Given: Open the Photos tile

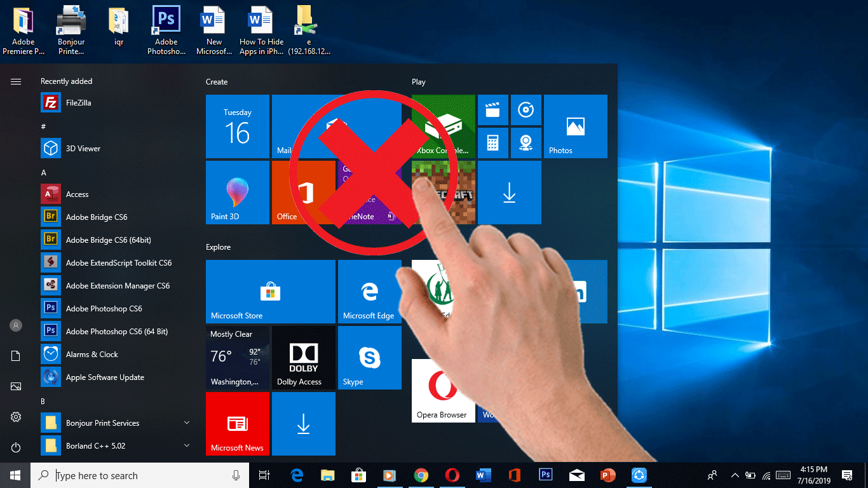Looking at the screenshot, I should [576, 126].
